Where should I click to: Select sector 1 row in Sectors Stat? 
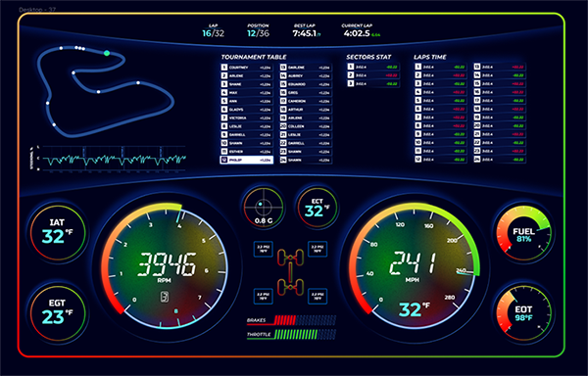click(x=373, y=67)
